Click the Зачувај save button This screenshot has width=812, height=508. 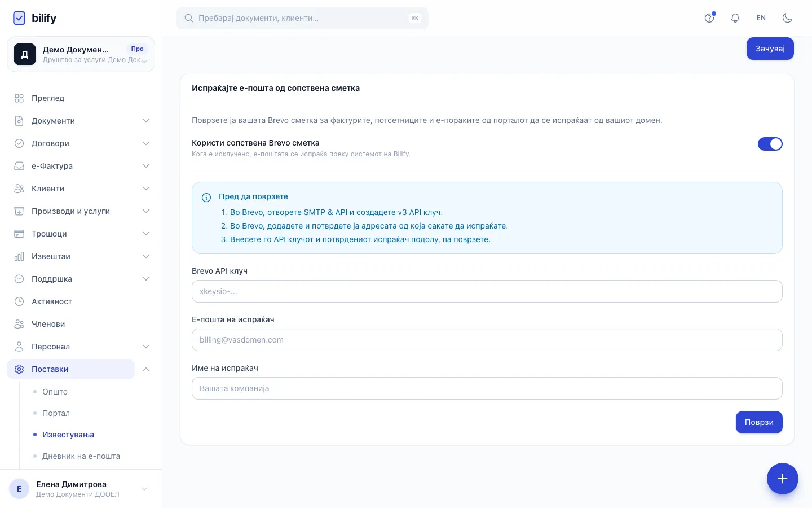pyautogui.click(x=770, y=49)
